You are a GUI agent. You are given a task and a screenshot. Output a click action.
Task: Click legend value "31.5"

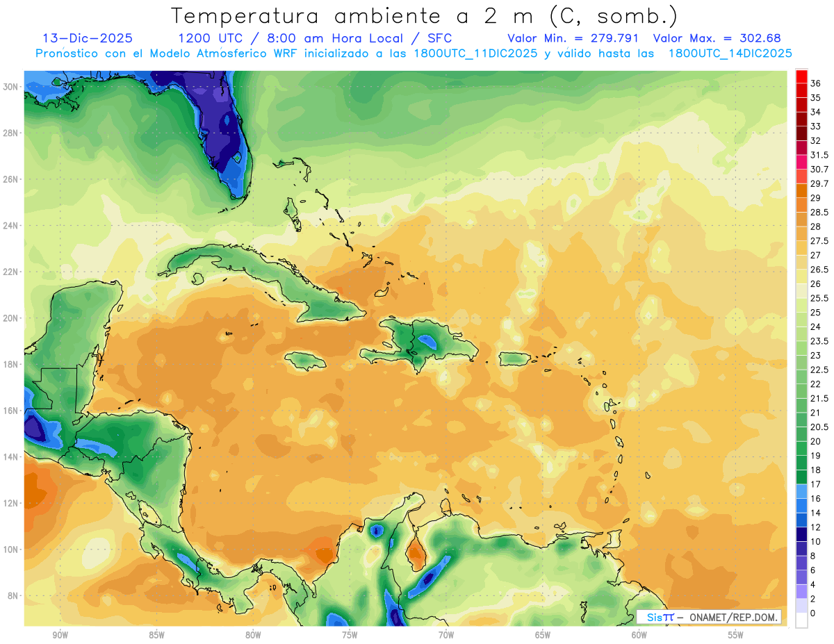click(819, 155)
